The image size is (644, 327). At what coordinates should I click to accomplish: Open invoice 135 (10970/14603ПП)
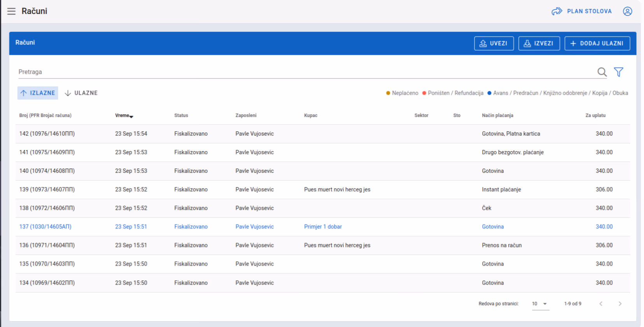coord(323,264)
